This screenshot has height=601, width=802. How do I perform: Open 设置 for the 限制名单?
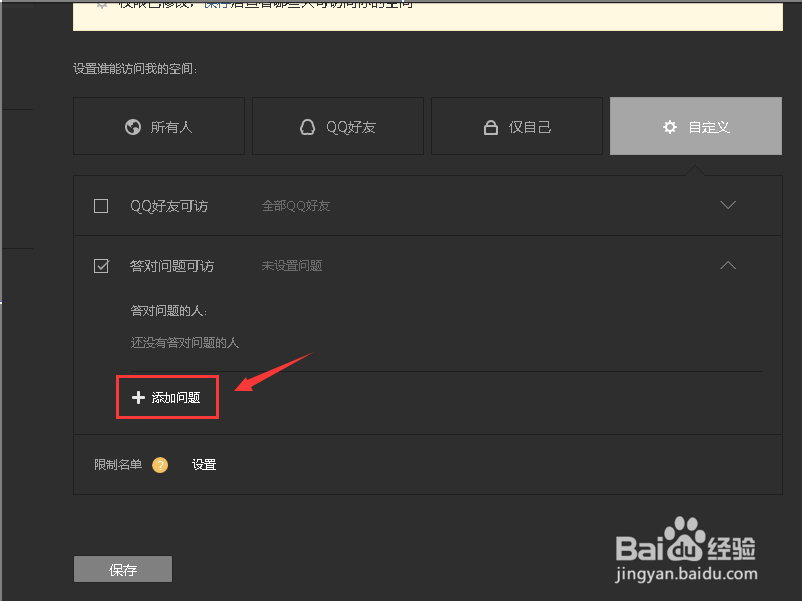coord(203,464)
